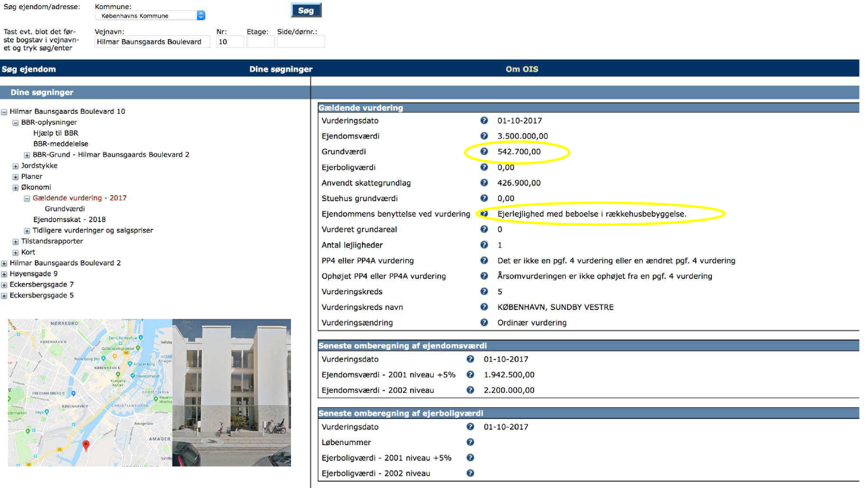
Task: Select KØBENHAVN, SUNDBY VESTRE value text
Action: click(555, 307)
